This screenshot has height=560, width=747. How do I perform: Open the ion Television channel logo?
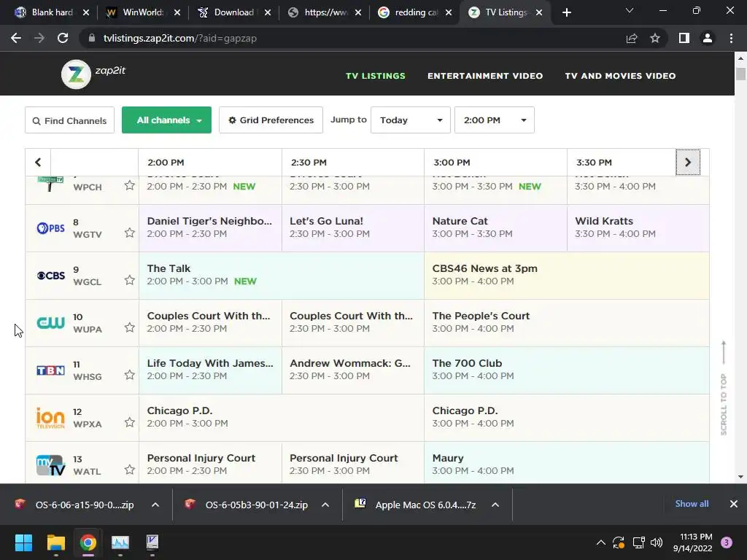click(50, 418)
